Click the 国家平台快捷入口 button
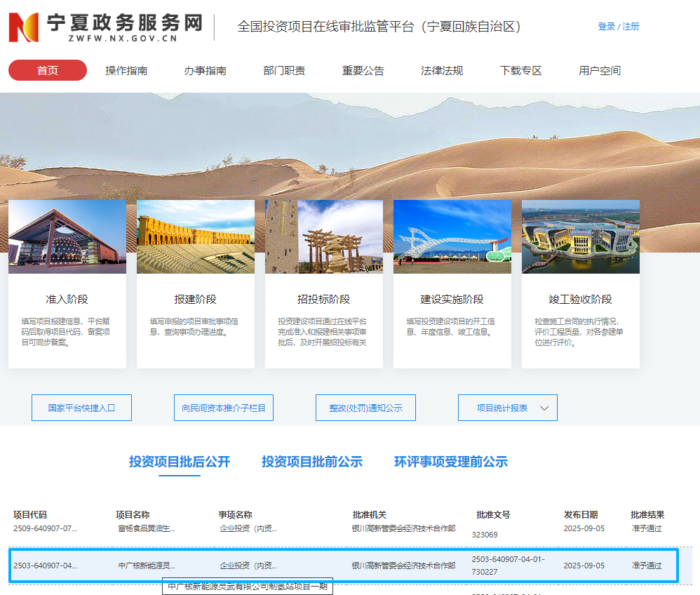The image size is (700, 595). point(81,408)
